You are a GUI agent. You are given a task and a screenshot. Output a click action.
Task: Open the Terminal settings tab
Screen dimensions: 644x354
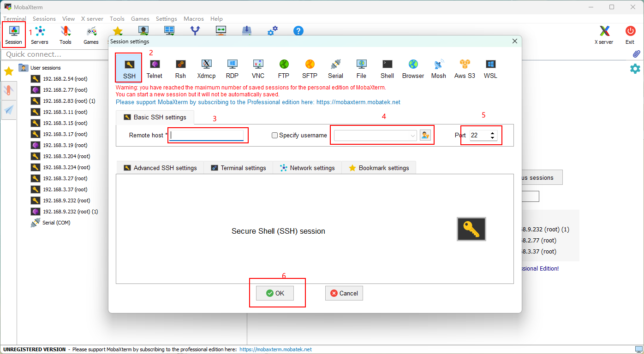pos(239,168)
